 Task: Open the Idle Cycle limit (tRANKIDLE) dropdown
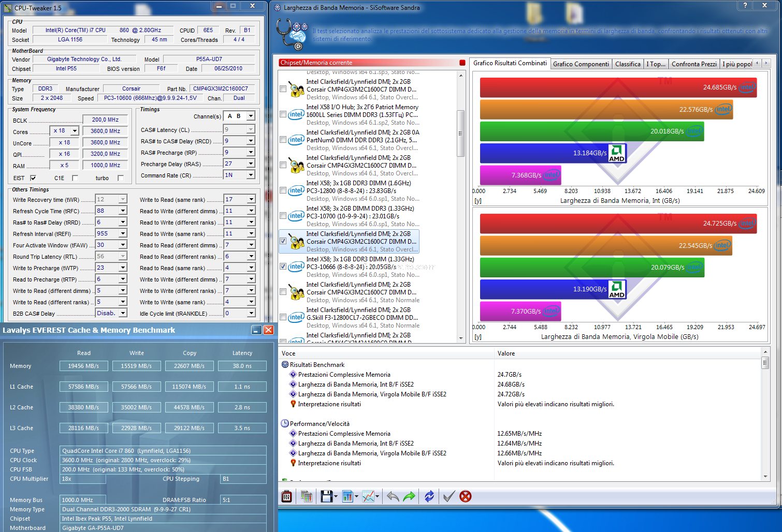[251, 313]
